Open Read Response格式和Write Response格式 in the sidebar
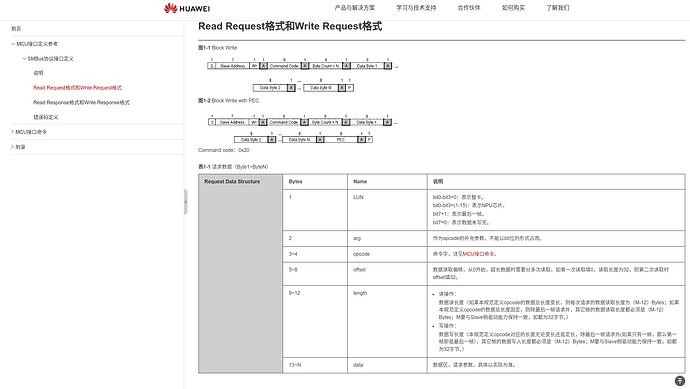Viewport: 690px width, 389px height. (x=81, y=103)
